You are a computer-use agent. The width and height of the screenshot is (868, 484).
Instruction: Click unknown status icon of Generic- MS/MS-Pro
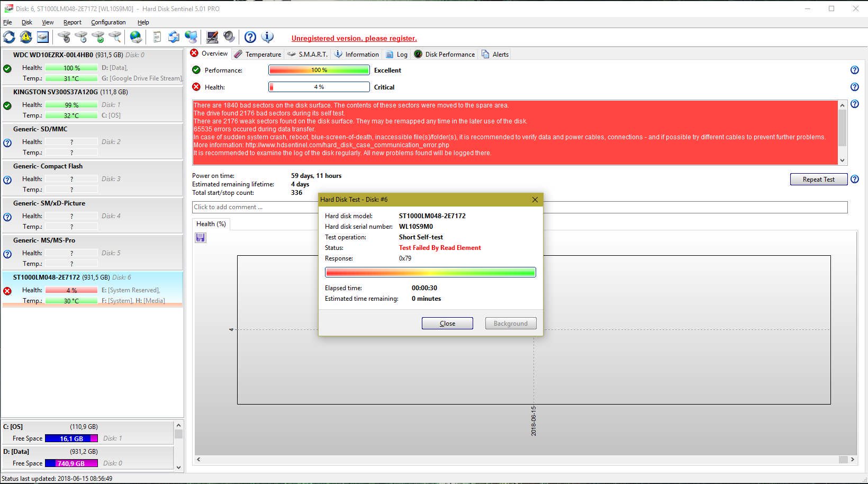click(7, 254)
